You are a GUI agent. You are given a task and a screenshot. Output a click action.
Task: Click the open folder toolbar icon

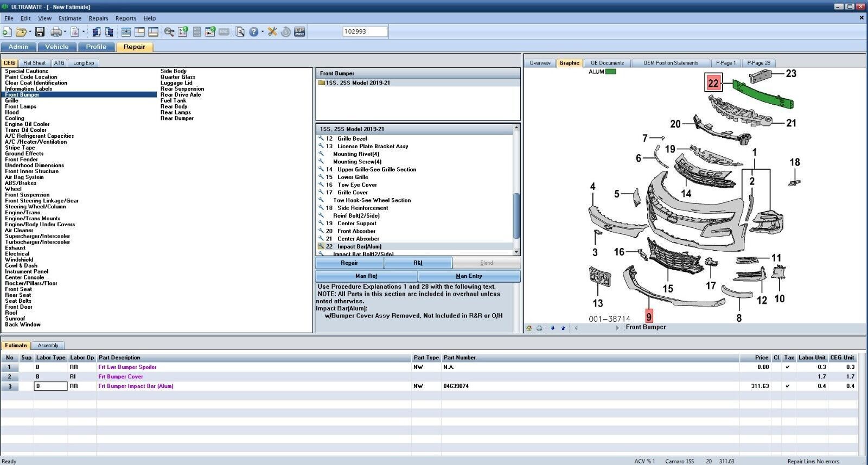click(x=21, y=32)
